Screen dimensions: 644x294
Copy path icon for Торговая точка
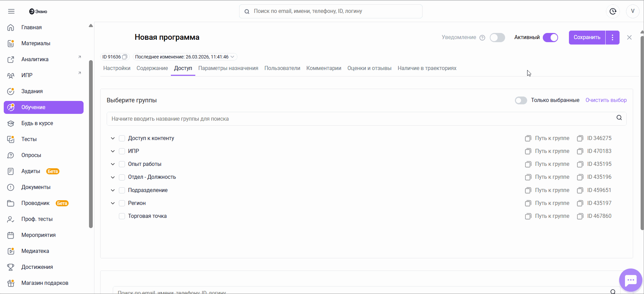(x=528, y=216)
